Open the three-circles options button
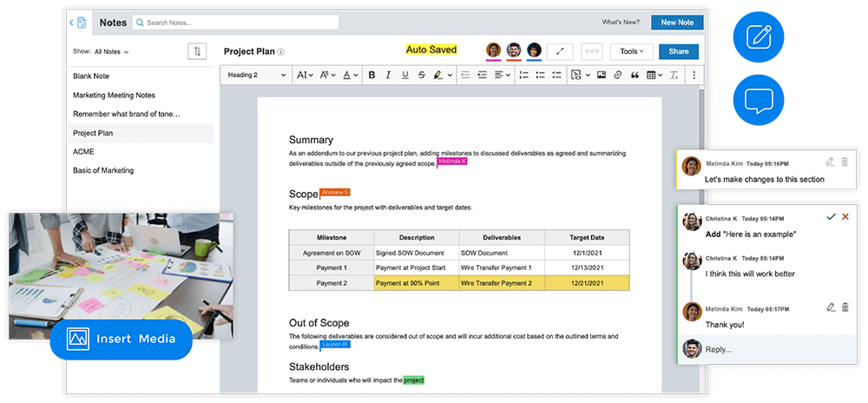The image size is (868, 403). 592,51
